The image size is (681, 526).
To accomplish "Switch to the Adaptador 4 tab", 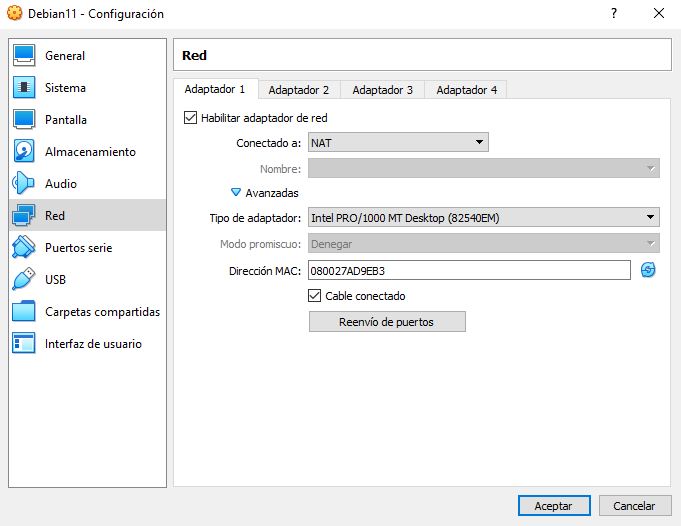I will click(x=466, y=90).
